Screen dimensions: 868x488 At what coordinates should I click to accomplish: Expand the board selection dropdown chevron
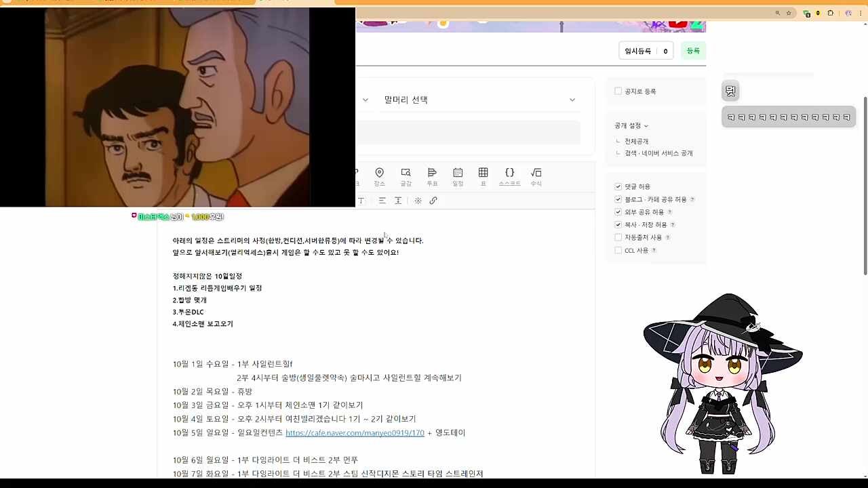[365, 100]
